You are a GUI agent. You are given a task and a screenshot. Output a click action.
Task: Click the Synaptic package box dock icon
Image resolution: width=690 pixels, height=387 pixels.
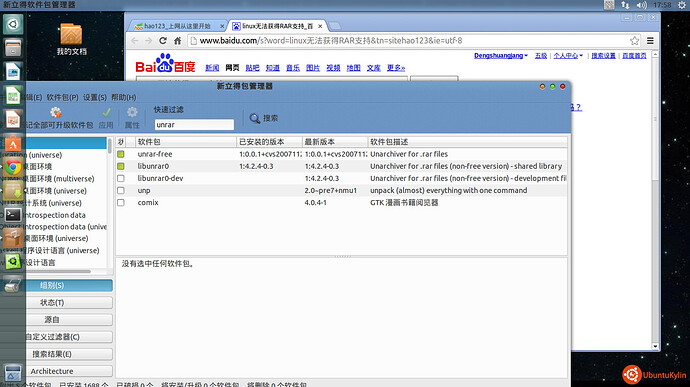[13, 238]
